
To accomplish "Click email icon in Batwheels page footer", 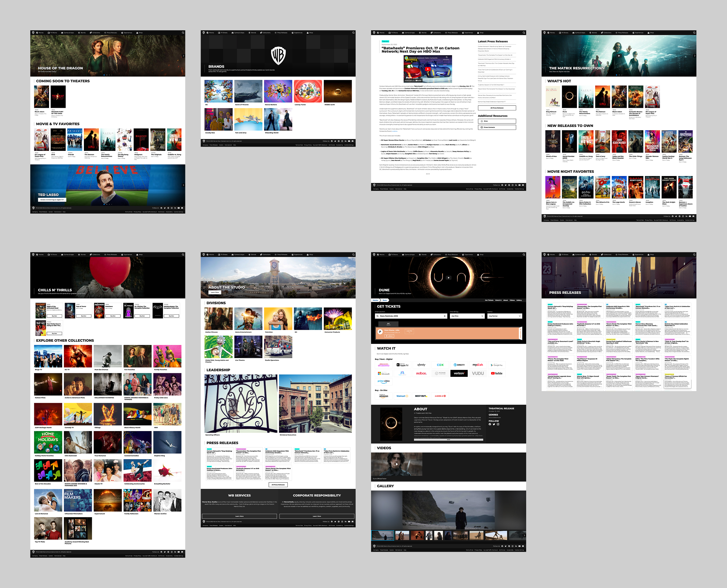I will (x=523, y=185).
